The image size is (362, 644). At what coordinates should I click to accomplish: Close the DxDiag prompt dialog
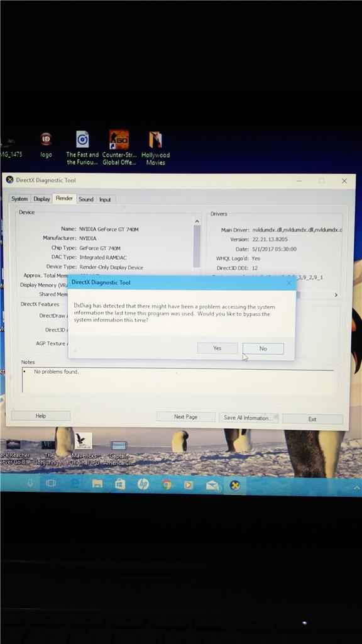coord(288,284)
